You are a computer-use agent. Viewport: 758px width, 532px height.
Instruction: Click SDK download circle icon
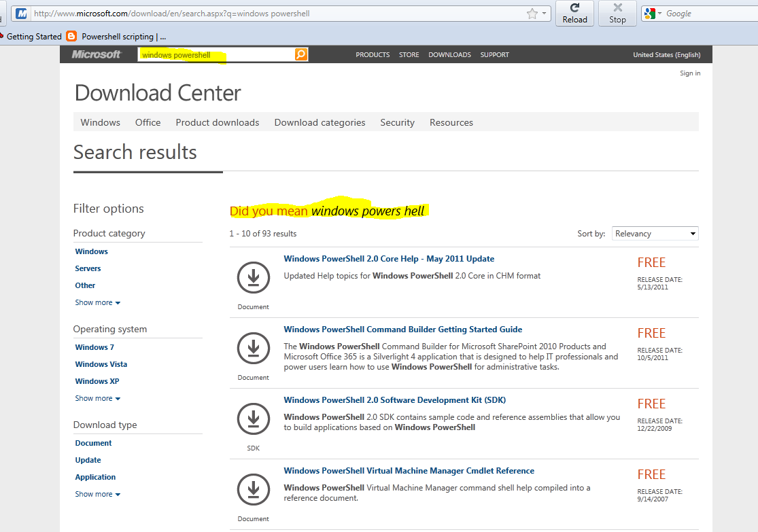pos(254,419)
